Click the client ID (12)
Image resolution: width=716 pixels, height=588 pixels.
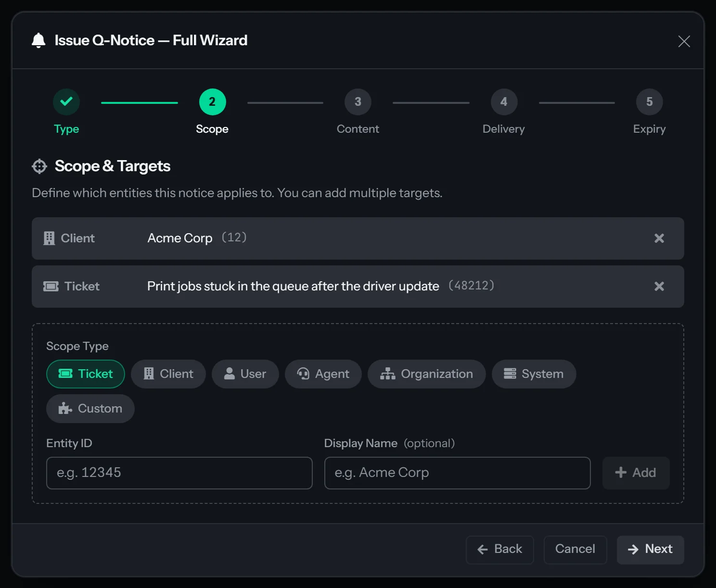[x=234, y=238]
